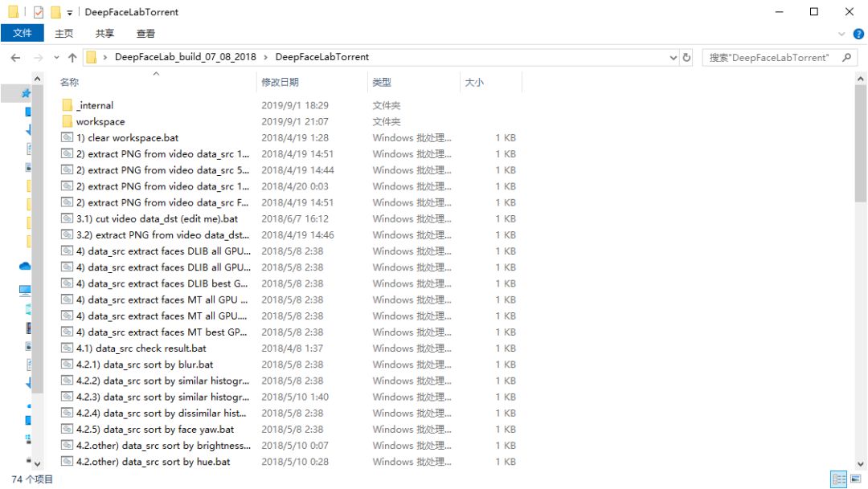Select 4.2.5) sort by face yaw.bat icon
The width and height of the screenshot is (868, 489).
pyautogui.click(x=67, y=429)
